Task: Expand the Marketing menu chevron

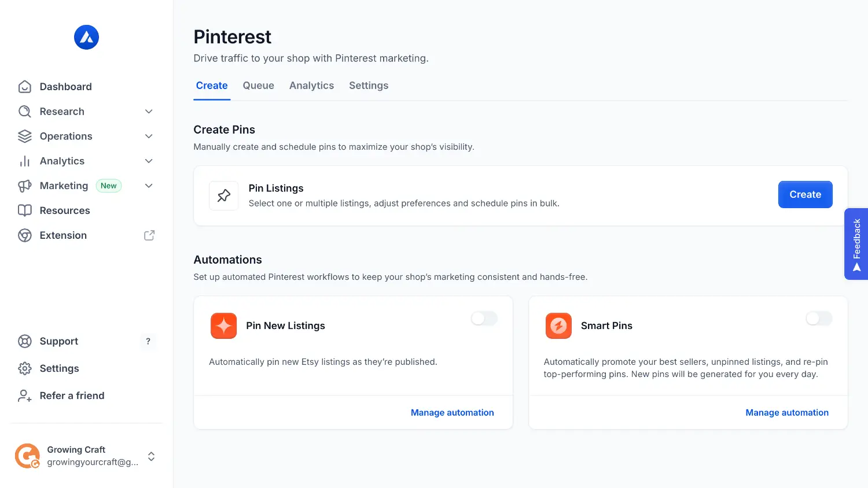Action: click(149, 186)
